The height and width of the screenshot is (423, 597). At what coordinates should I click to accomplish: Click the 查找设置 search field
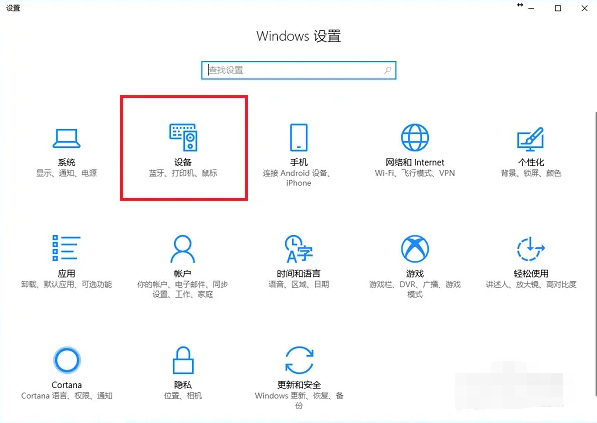click(298, 70)
